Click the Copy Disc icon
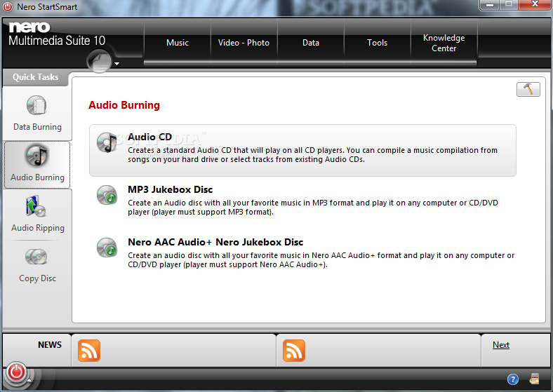 36,257
